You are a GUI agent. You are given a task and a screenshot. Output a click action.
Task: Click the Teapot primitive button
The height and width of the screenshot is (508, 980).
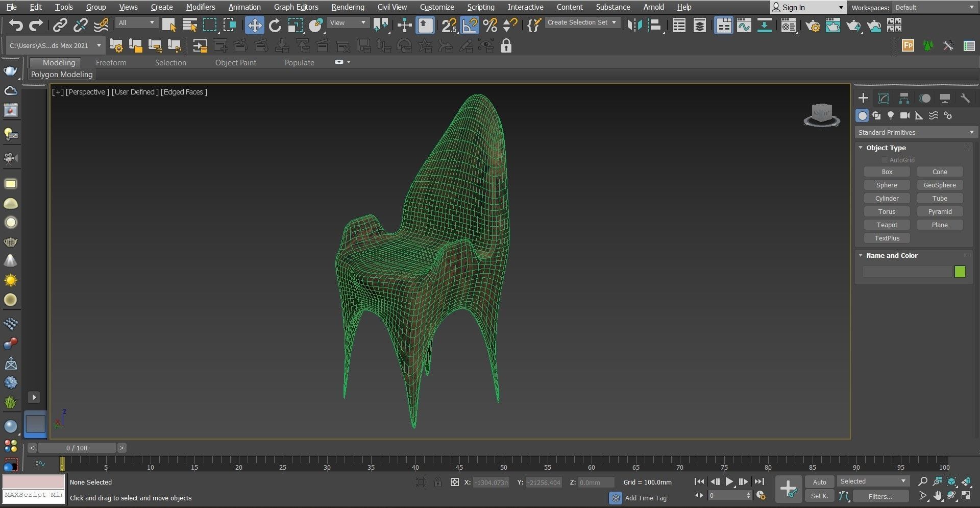(887, 225)
